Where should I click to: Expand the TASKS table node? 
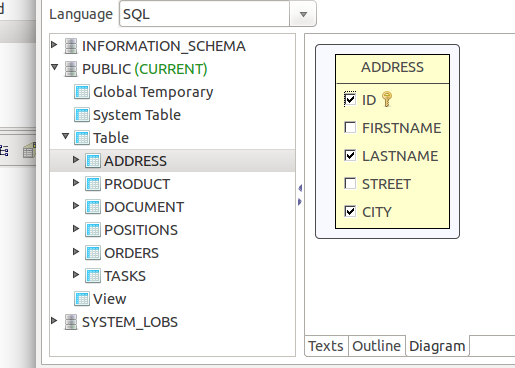(76, 274)
